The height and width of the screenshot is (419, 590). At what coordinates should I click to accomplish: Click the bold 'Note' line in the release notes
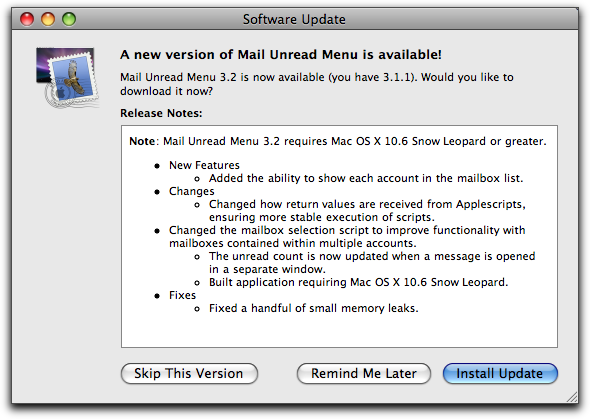point(338,141)
